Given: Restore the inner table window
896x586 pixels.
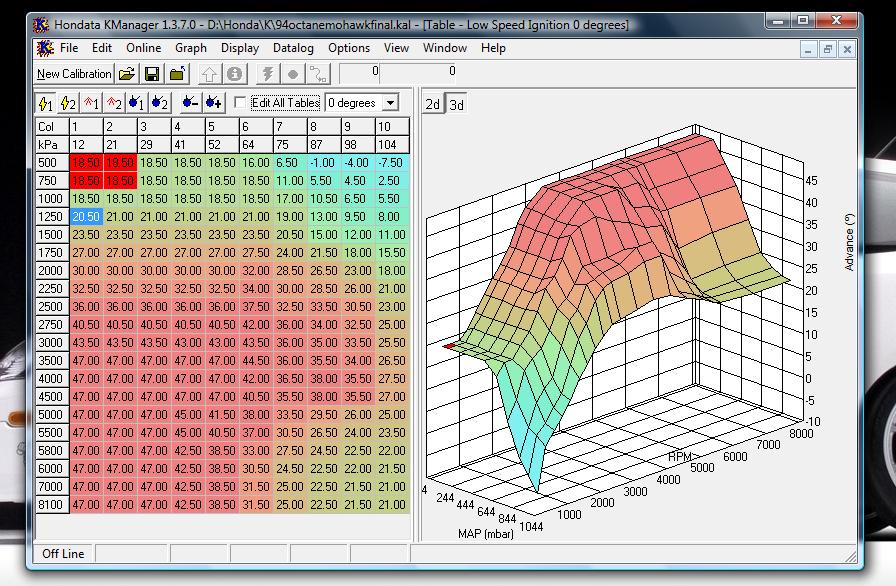Looking at the screenshot, I should click(x=827, y=50).
